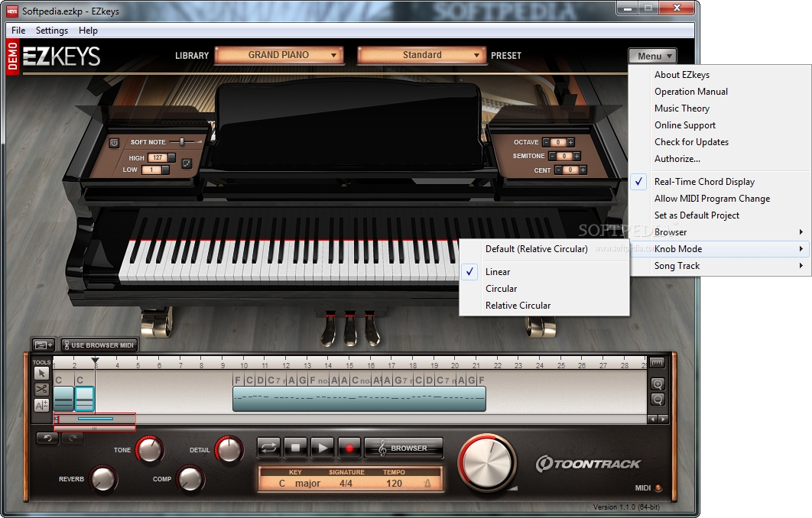Click the play button
The image size is (812, 518).
[x=322, y=448]
